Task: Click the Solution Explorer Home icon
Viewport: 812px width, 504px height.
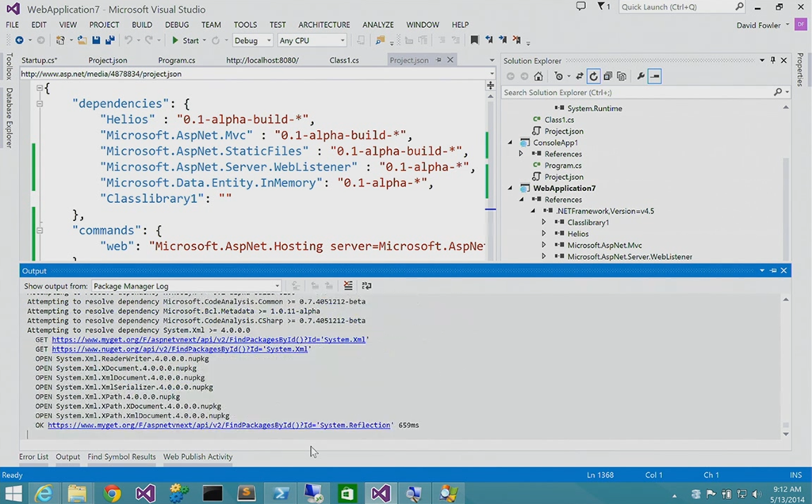Action: [x=538, y=77]
